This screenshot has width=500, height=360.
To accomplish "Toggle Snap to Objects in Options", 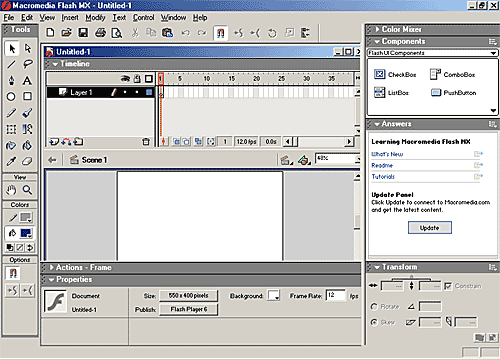I will 13,274.
